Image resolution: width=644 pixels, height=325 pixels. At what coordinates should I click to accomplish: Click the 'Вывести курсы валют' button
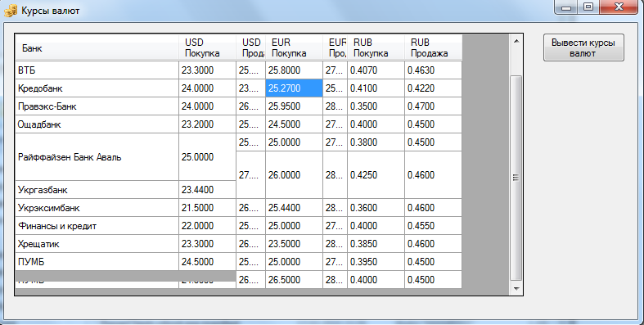(x=583, y=47)
